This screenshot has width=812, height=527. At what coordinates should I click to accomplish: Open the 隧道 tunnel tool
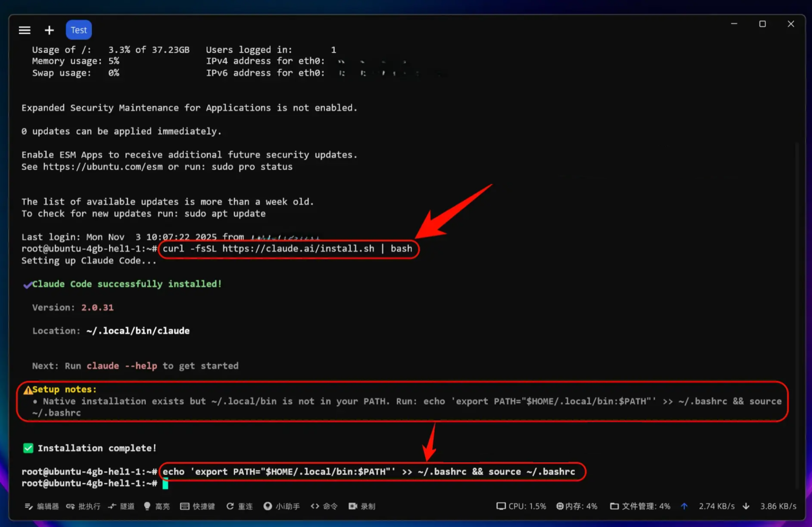click(x=121, y=506)
